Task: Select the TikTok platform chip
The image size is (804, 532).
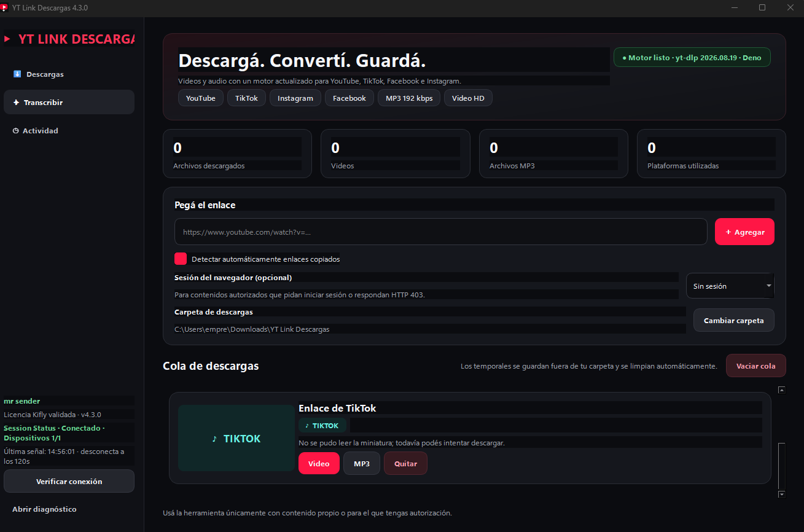Action: [x=246, y=98]
